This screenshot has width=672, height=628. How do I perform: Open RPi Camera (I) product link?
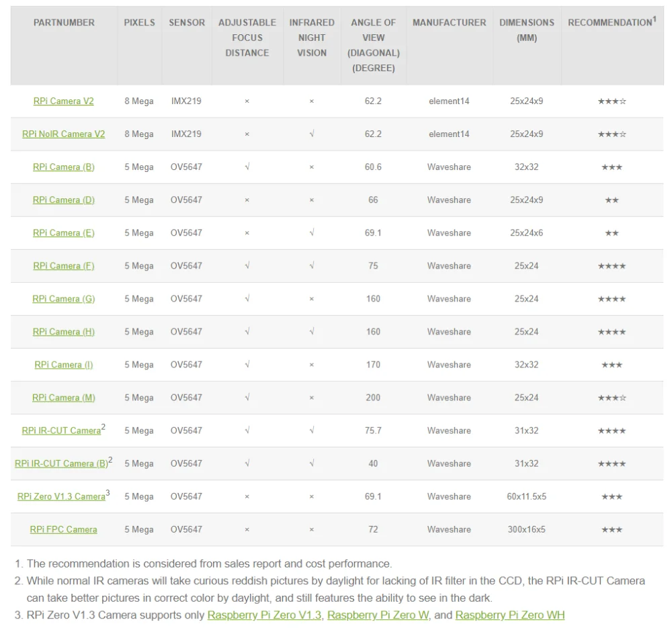point(64,365)
